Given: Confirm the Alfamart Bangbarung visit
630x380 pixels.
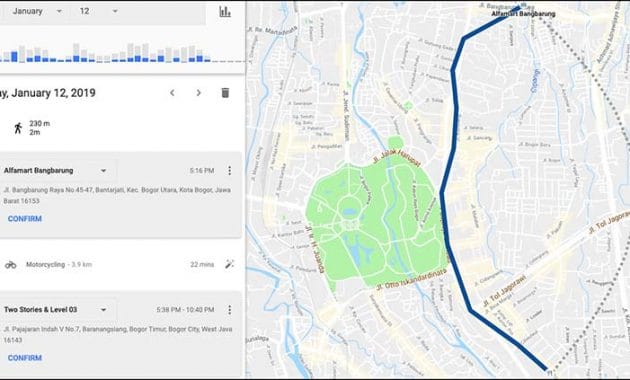Looking at the screenshot, I should coord(25,219).
